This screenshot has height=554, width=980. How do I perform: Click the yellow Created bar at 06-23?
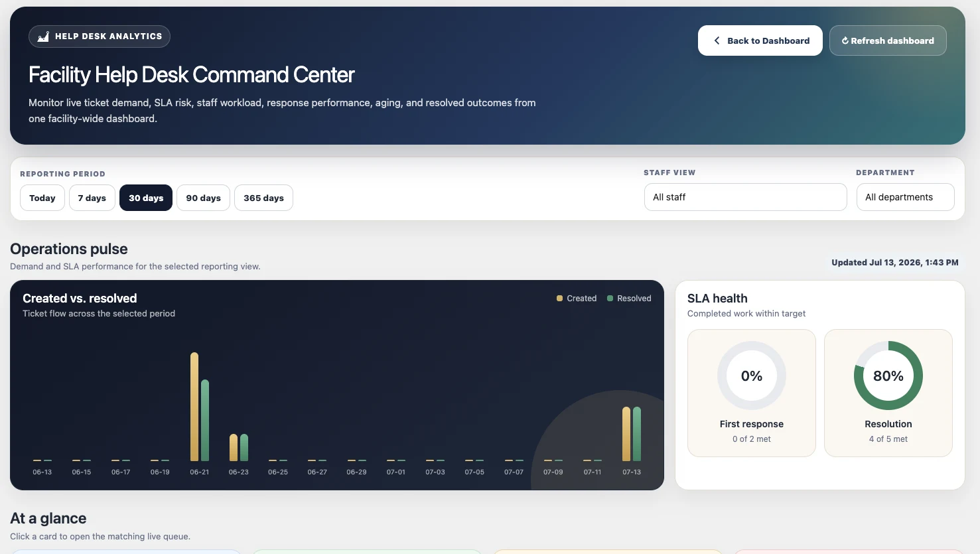[234, 448]
